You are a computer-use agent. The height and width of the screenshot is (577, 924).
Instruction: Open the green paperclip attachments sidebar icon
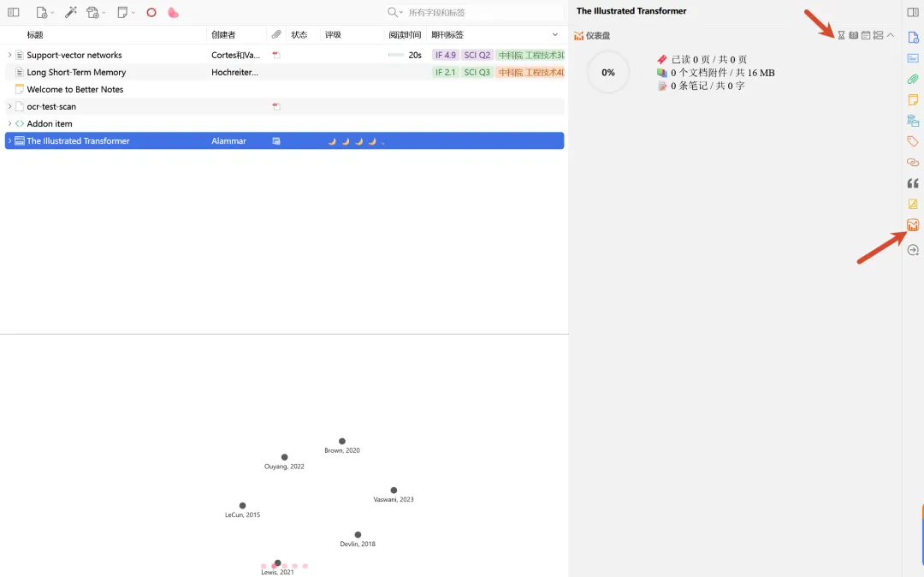point(912,79)
